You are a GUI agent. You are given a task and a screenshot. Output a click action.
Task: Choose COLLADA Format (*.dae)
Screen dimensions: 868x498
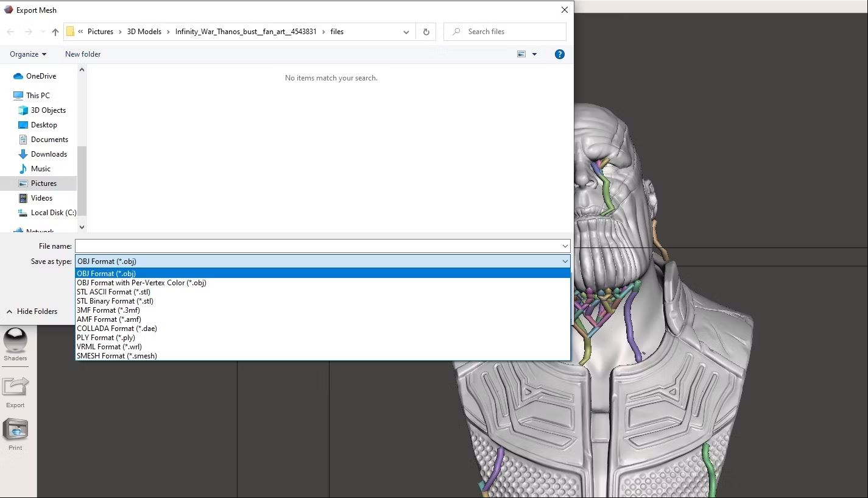[323, 329]
